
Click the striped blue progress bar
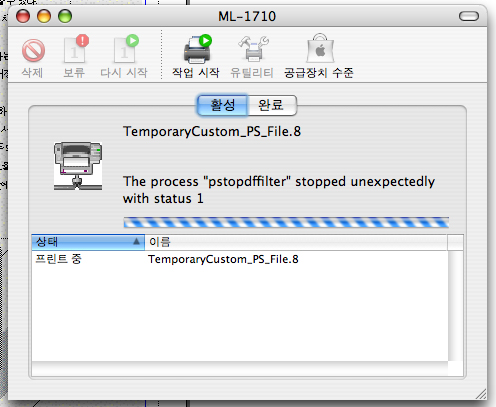click(286, 222)
